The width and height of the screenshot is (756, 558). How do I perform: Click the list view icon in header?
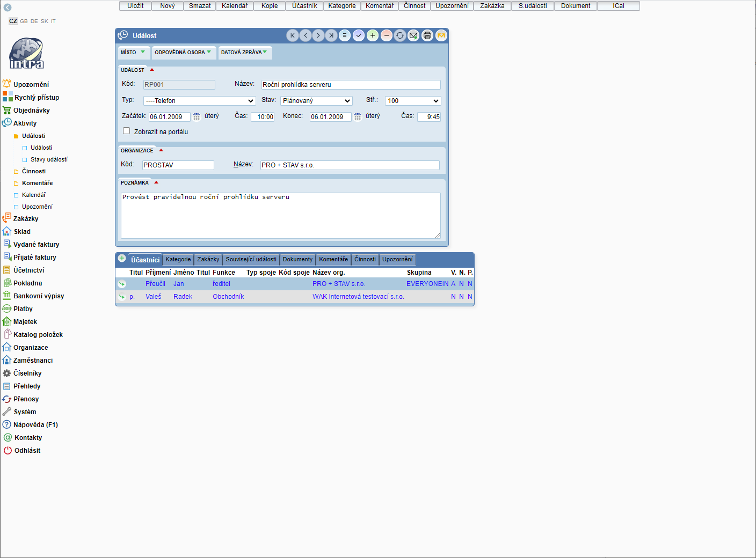tap(345, 35)
